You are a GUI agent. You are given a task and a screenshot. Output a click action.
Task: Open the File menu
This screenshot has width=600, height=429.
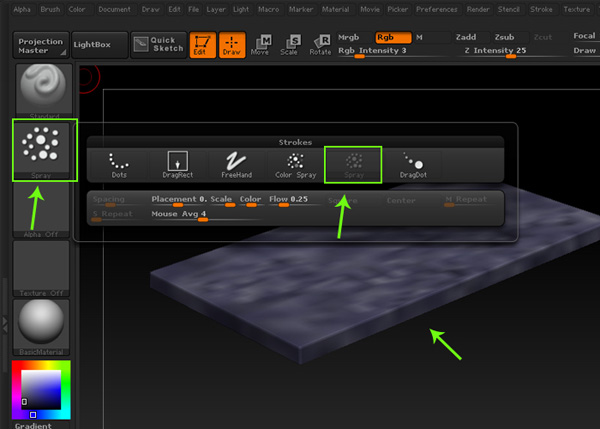pos(194,10)
